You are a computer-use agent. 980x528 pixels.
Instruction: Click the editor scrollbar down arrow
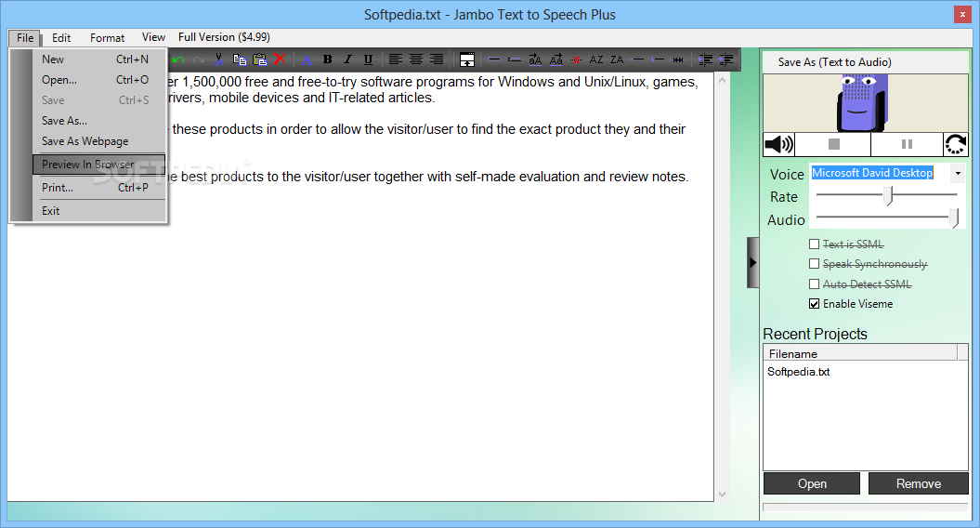pos(722,495)
